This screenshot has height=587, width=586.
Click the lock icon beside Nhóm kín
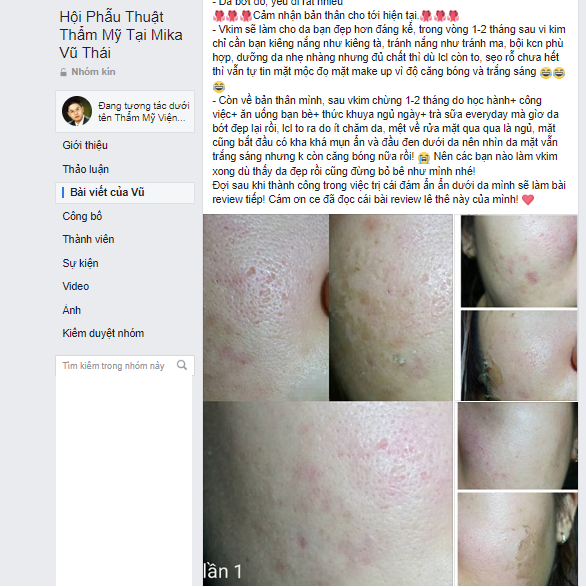pos(64,72)
